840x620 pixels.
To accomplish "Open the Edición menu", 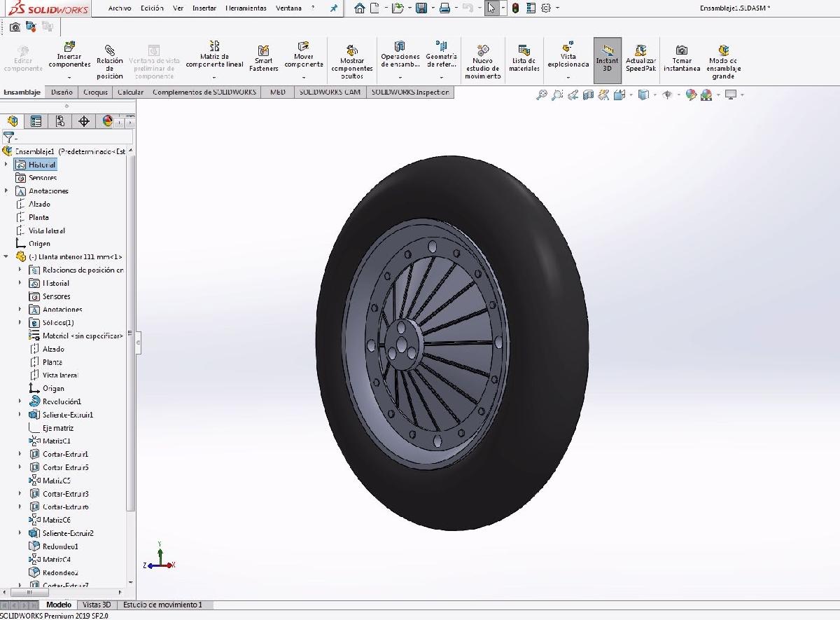I will tap(152, 8).
